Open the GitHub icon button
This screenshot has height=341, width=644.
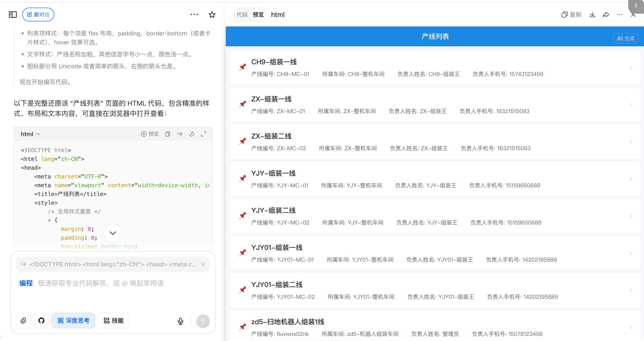pyautogui.click(x=41, y=321)
